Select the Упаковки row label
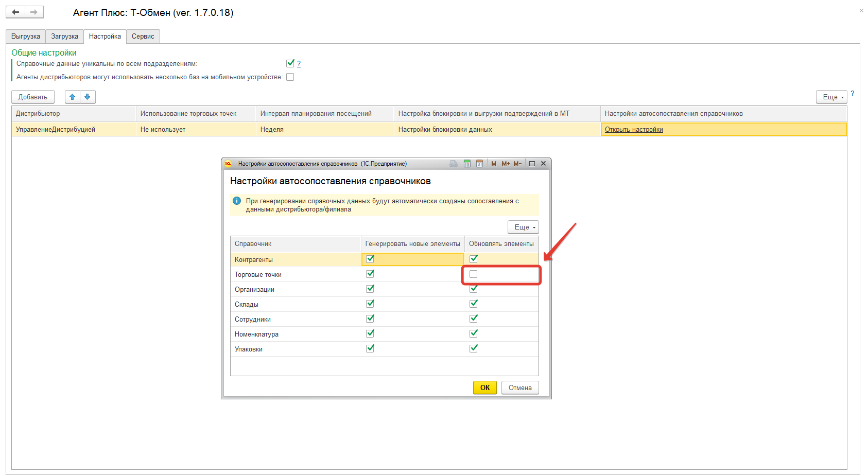The image size is (868, 476). point(249,349)
